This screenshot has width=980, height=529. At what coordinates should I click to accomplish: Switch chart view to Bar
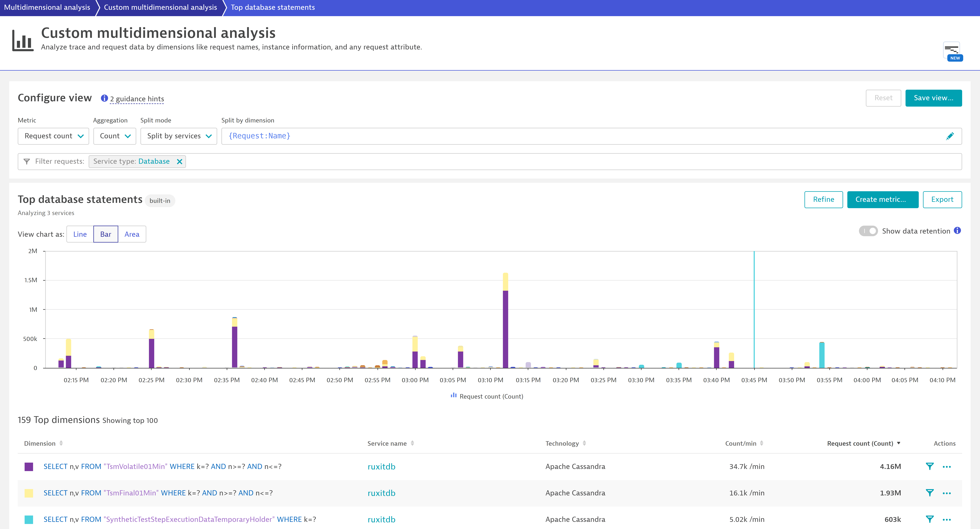(x=106, y=234)
